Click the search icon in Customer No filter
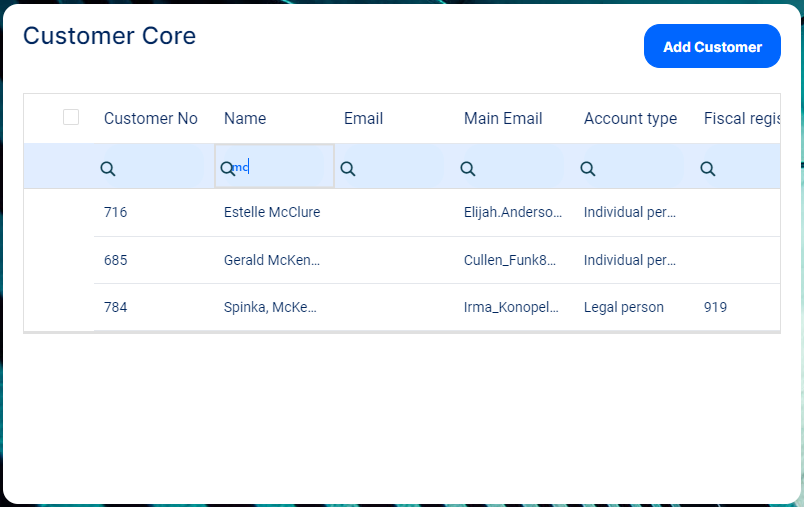 108,169
